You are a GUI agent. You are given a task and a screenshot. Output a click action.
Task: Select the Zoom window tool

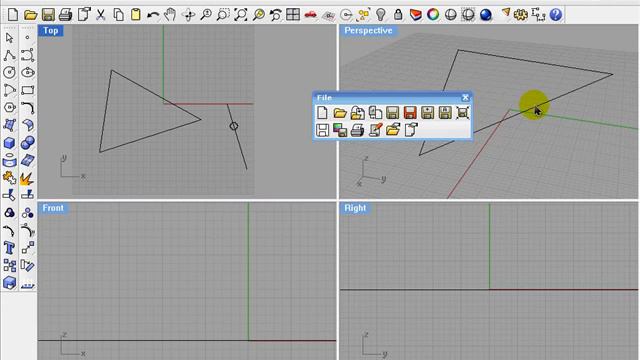click(x=223, y=15)
